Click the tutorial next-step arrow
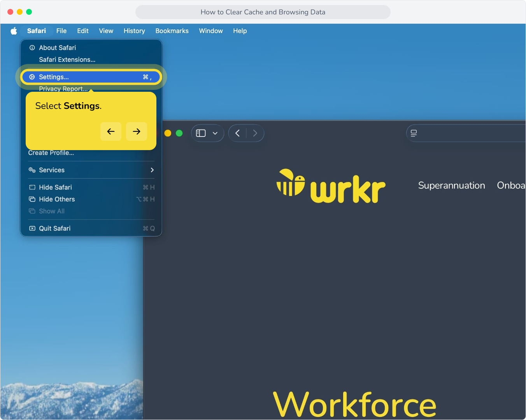The height and width of the screenshot is (420, 526). pyautogui.click(x=137, y=131)
